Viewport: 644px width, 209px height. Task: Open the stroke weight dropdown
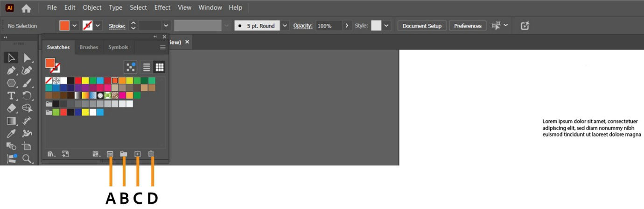tap(166, 26)
